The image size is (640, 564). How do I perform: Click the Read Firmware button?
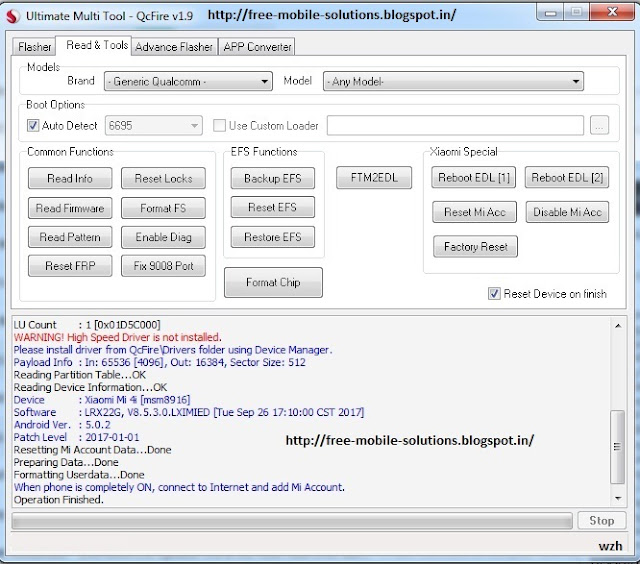click(70, 208)
